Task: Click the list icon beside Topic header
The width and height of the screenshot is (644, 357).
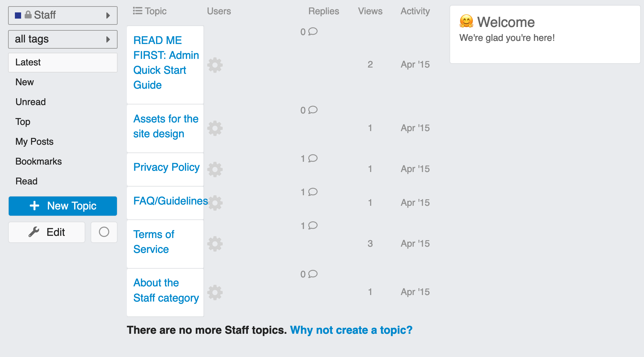Action: click(137, 11)
